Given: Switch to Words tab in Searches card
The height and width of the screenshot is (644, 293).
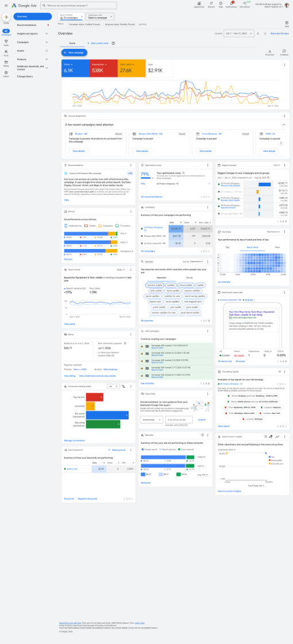Looking at the screenshot, I should pyautogui.click(x=190, y=278).
